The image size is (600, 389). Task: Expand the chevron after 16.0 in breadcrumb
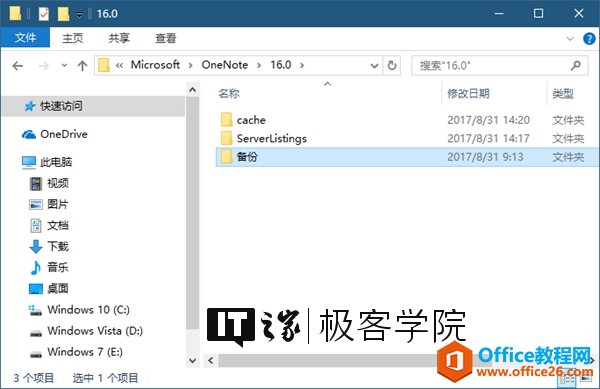pyautogui.click(x=302, y=65)
